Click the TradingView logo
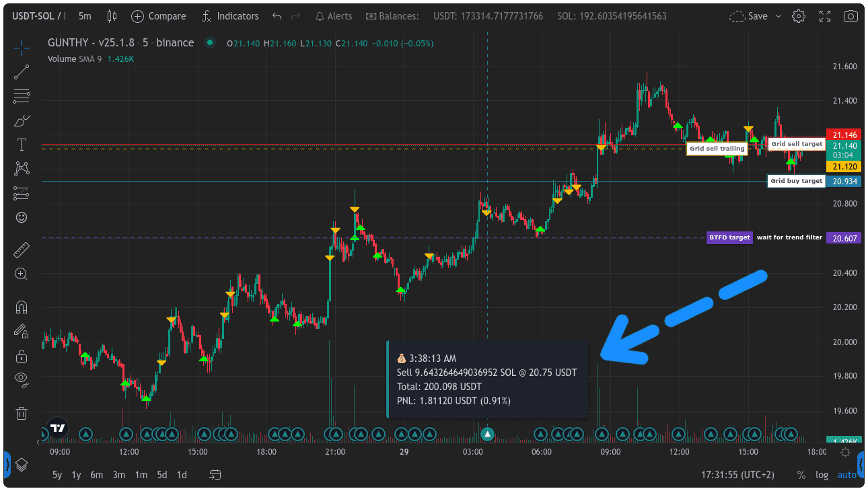The image size is (868, 491). click(58, 428)
